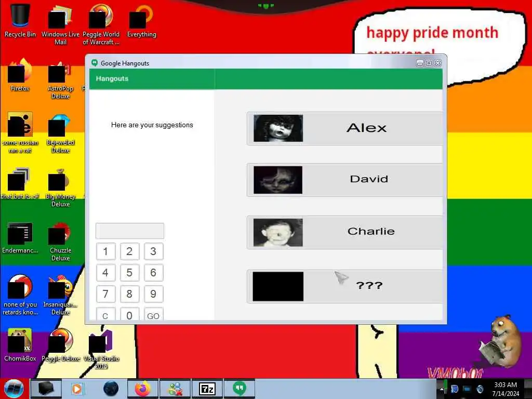
Task: Open Firefox from the taskbar
Action: (143, 389)
